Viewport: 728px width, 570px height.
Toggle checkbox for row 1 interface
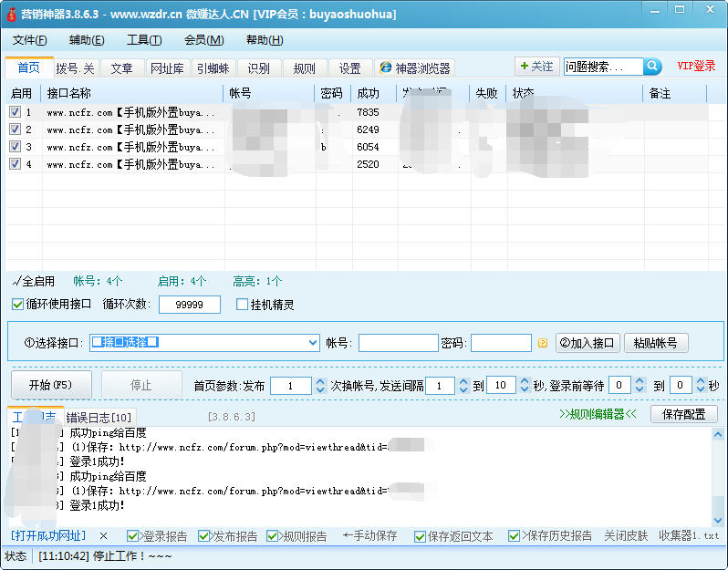[x=15, y=112]
